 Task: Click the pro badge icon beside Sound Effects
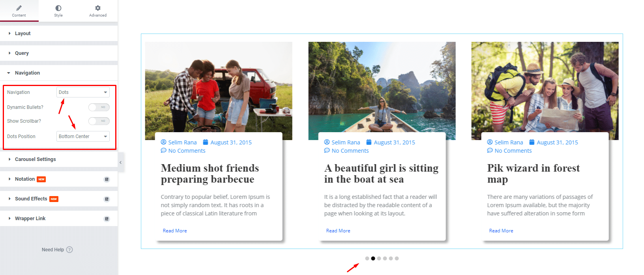coord(107,199)
